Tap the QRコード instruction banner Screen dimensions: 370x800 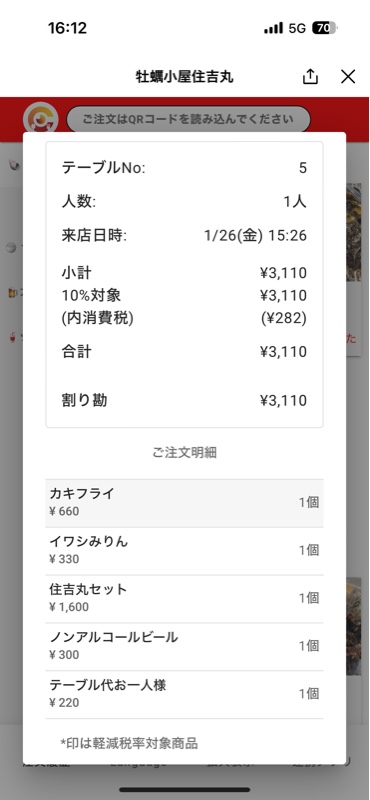pyautogui.click(x=188, y=119)
